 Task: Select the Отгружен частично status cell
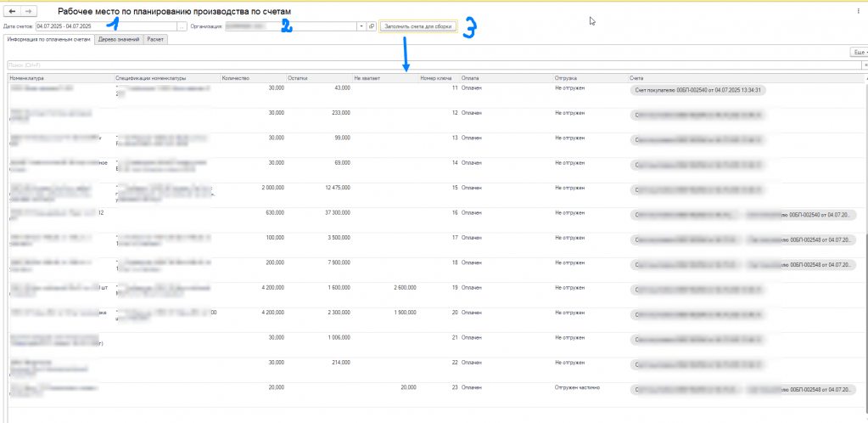pos(577,388)
